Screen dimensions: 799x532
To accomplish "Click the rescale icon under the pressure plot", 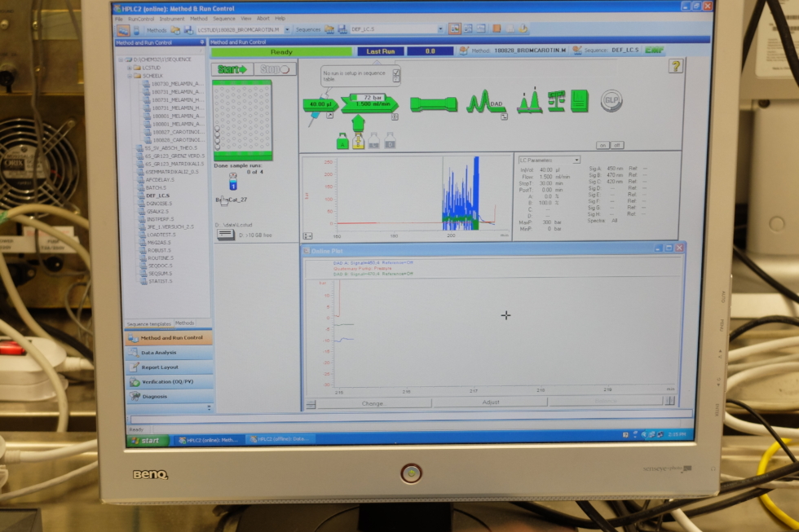I will coord(308,236).
